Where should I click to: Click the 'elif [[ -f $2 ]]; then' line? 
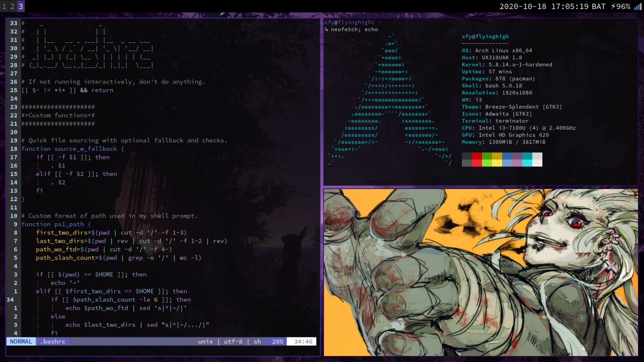click(76, 174)
